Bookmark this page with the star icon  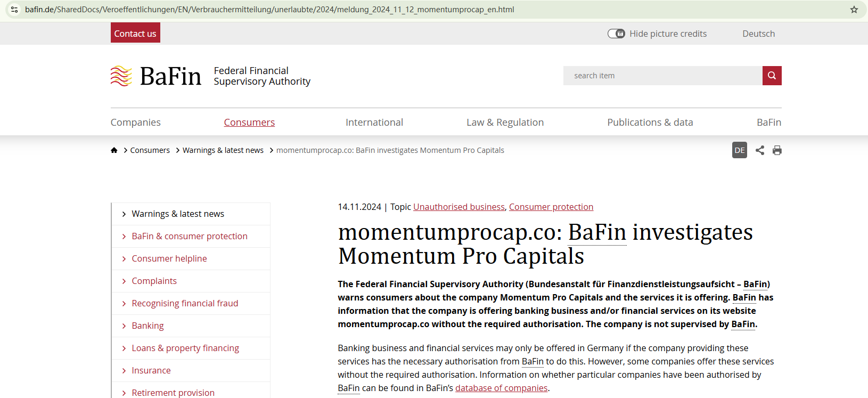[854, 10]
